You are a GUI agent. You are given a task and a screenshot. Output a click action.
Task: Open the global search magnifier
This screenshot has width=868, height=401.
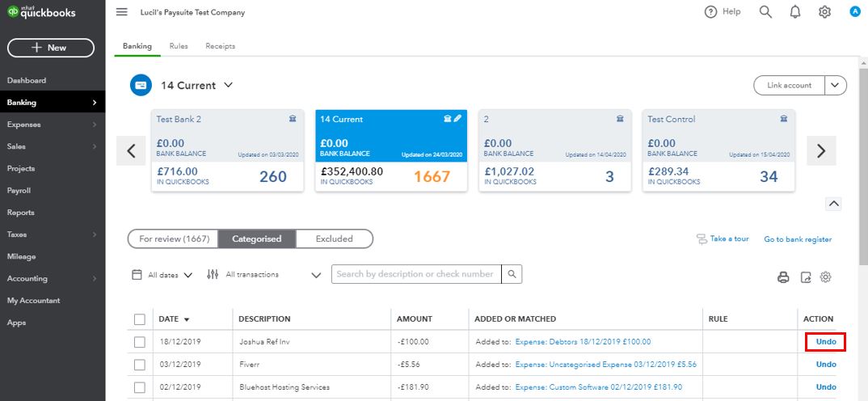click(765, 11)
